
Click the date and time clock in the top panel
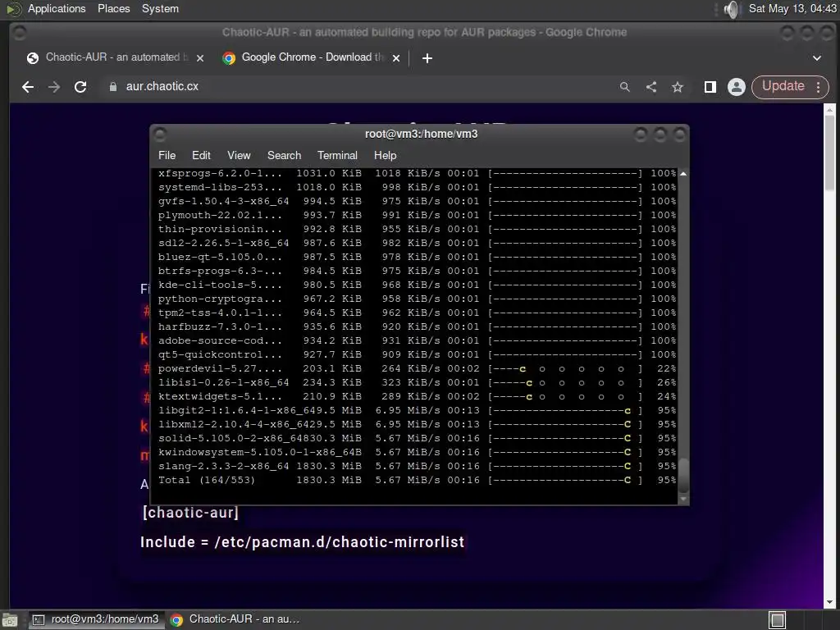tap(792, 8)
